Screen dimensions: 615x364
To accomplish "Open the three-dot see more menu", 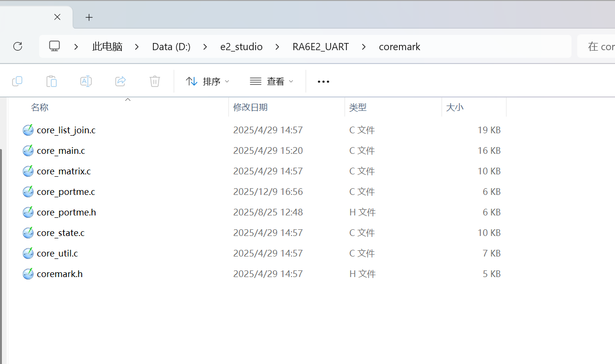I will 324,82.
